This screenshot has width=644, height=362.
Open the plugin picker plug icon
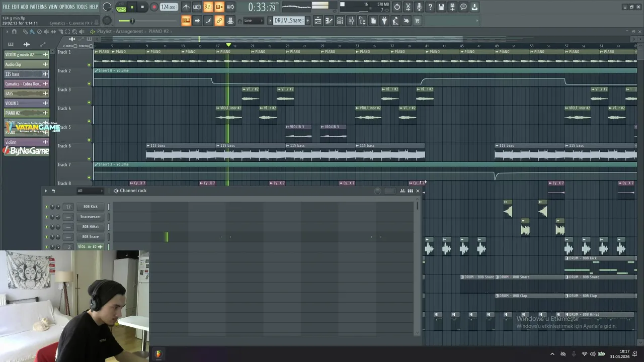[384, 21]
